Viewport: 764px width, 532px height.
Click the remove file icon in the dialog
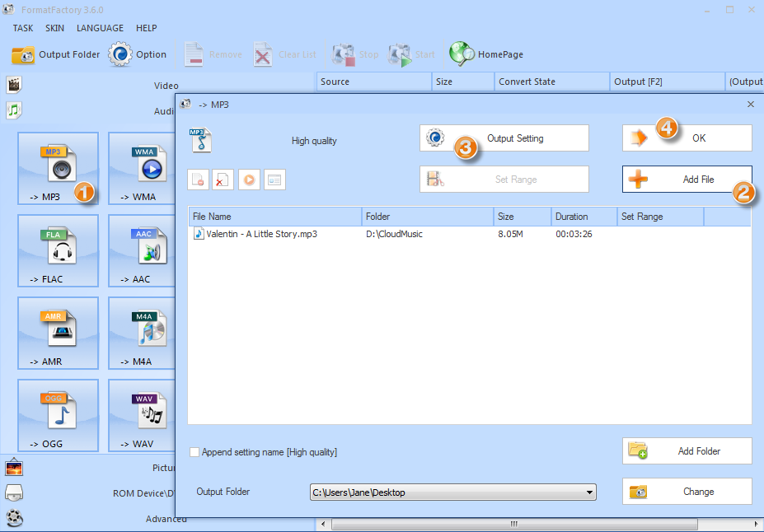click(x=198, y=180)
